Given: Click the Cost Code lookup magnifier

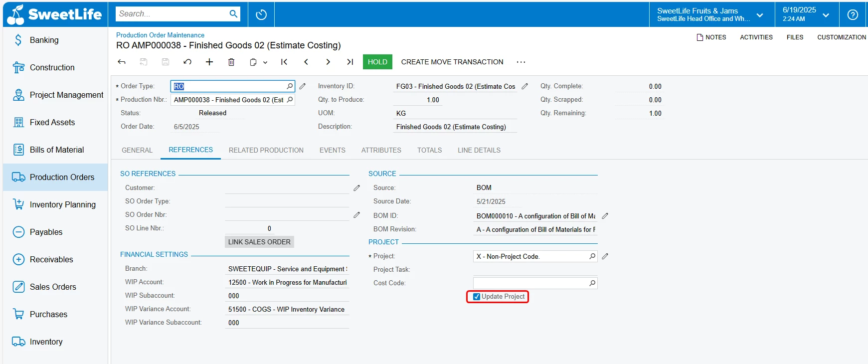Looking at the screenshot, I should pos(592,283).
